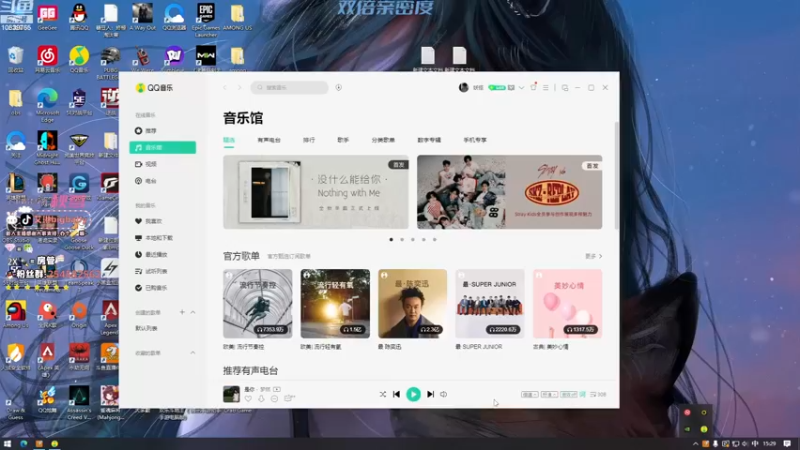The image size is (800, 450).
Task: Open the 流行轻有氧 playlist cover
Action: point(335,304)
